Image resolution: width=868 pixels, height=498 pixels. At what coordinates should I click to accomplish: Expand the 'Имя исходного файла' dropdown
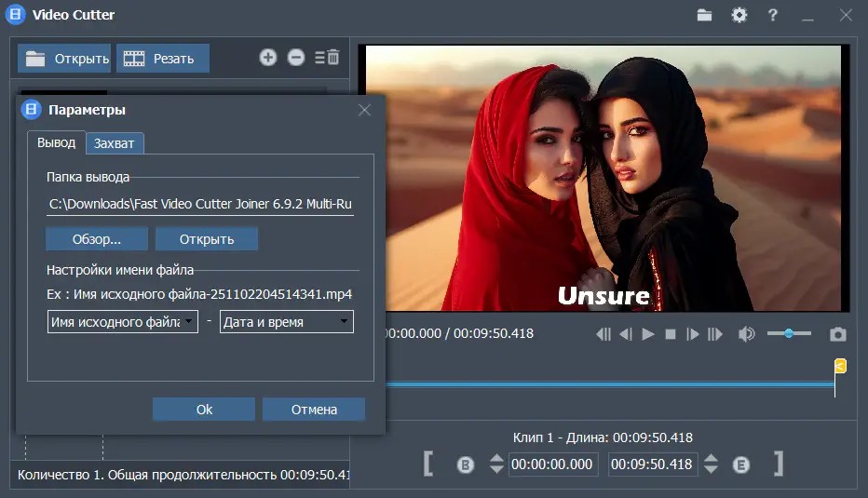tap(122, 322)
